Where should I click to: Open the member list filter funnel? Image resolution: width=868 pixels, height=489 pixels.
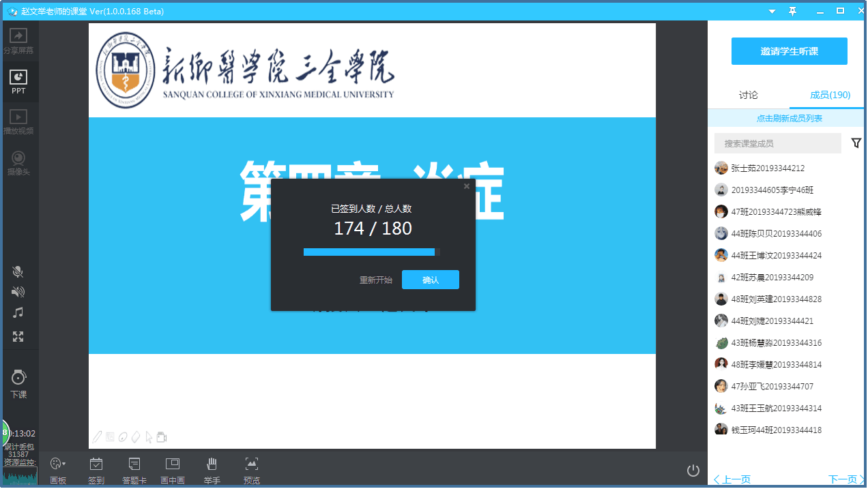point(856,143)
